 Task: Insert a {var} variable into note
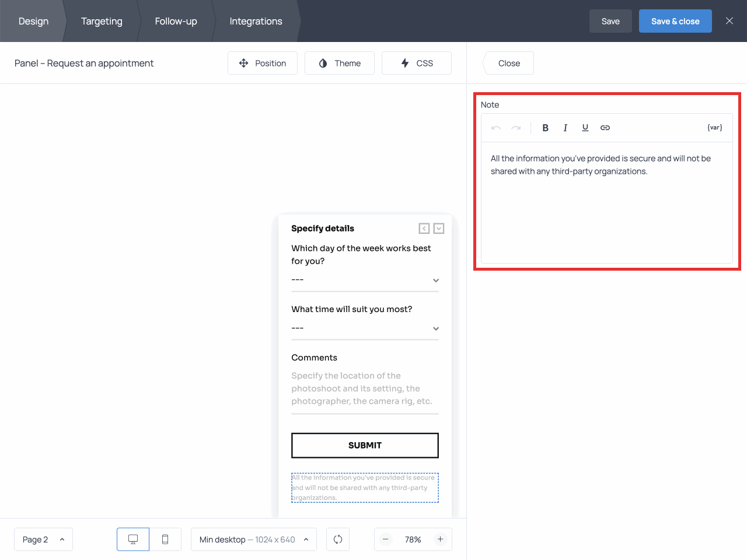tap(714, 128)
